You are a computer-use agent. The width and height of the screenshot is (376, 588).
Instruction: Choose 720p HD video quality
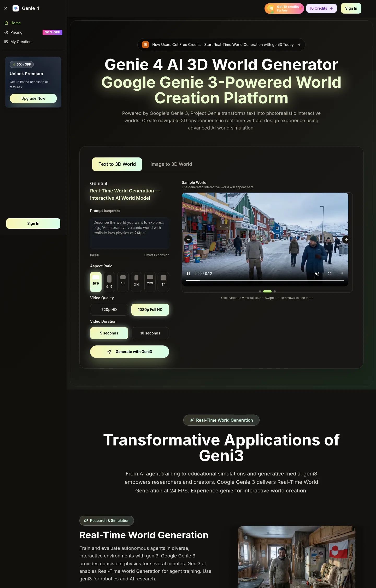pyautogui.click(x=109, y=310)
